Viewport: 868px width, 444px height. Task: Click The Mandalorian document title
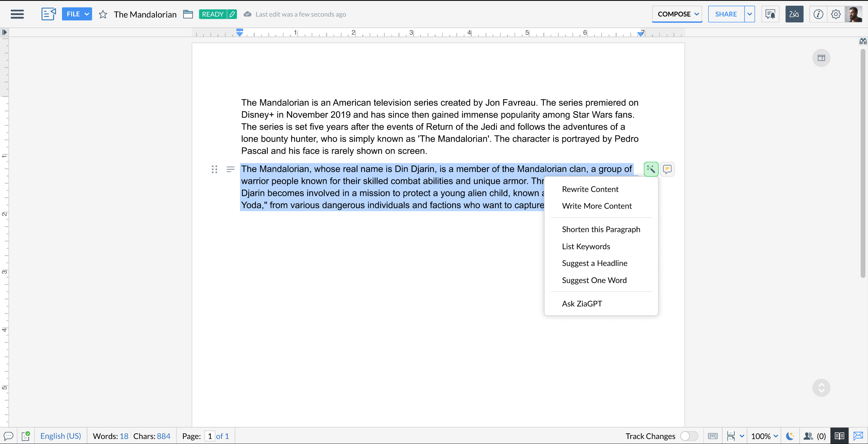pyautogui.click(x=145, y=14)
